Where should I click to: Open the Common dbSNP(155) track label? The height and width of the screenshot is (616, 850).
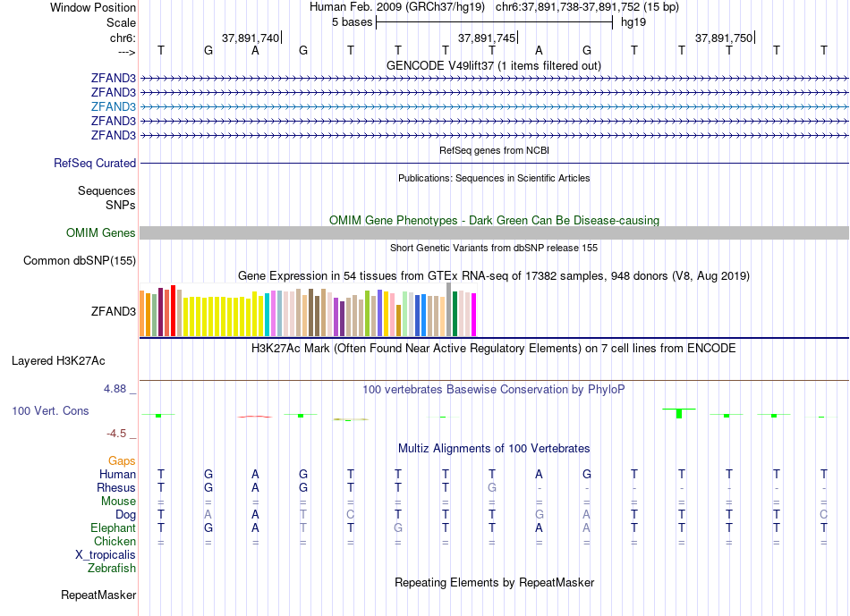point(80,260)
